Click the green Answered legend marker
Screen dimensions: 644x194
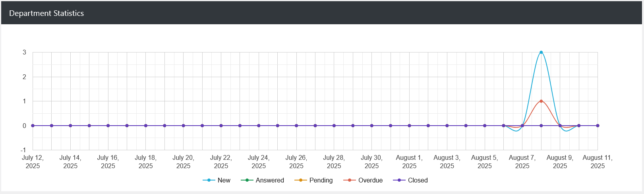(247, 180)
